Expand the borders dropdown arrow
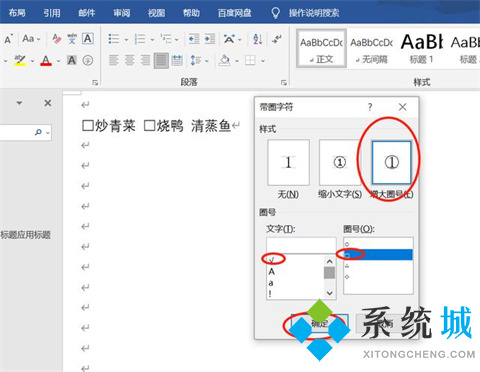 263,61
